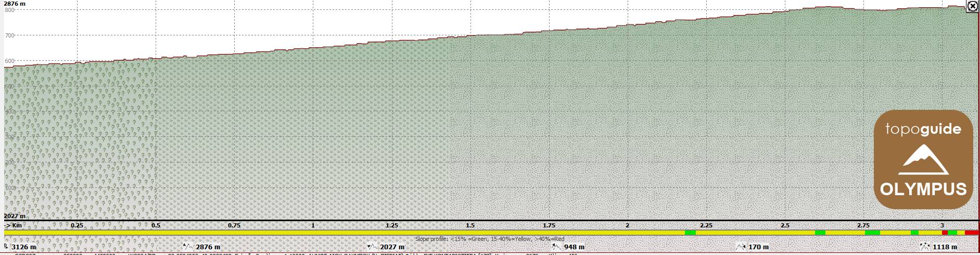Click the 1.25 km axis marker
Image resolution: width=980 pixels, height=255 pixels.
tap(391, 225)
